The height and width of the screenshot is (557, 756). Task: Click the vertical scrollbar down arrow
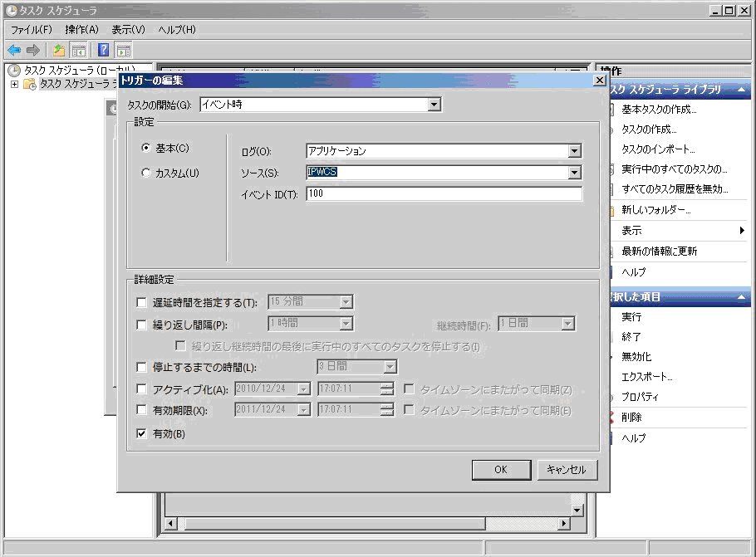[x=577, y=511]
